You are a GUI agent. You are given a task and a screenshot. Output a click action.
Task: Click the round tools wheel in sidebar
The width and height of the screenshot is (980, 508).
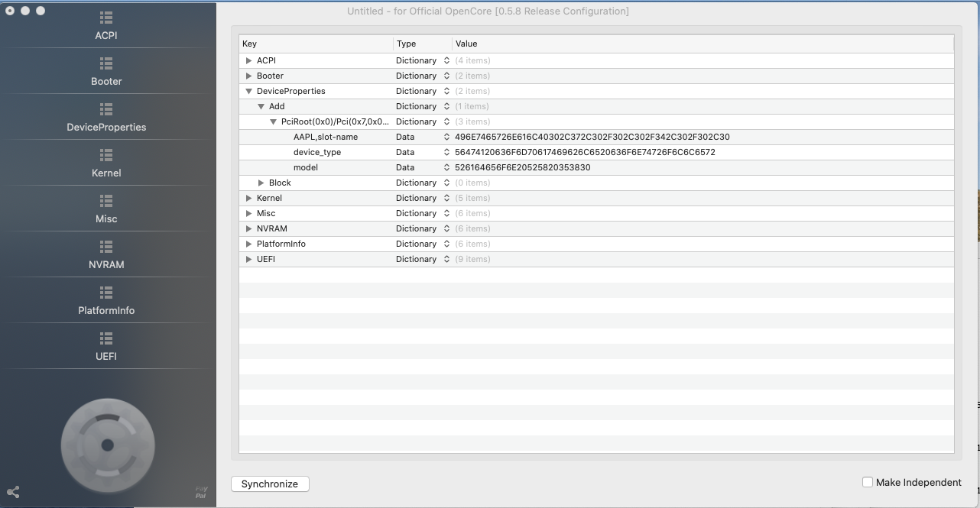[x=108, y=445]
